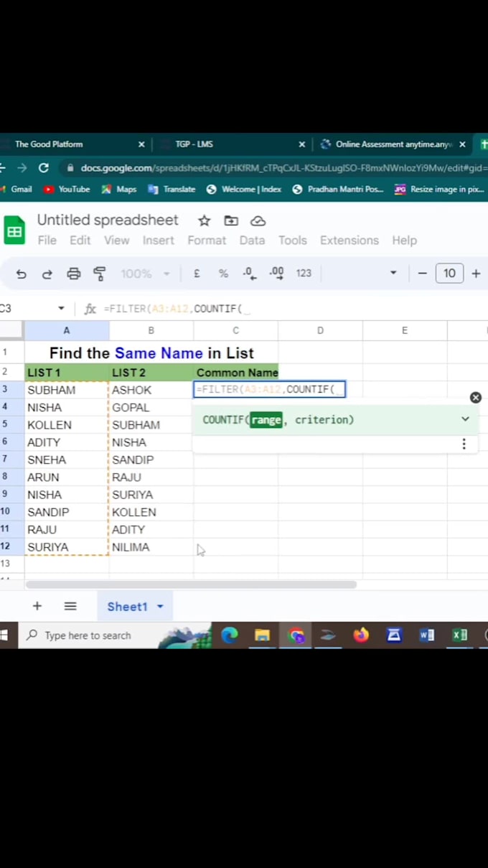
Task: Decrease decimal places button
Action: 249,274
